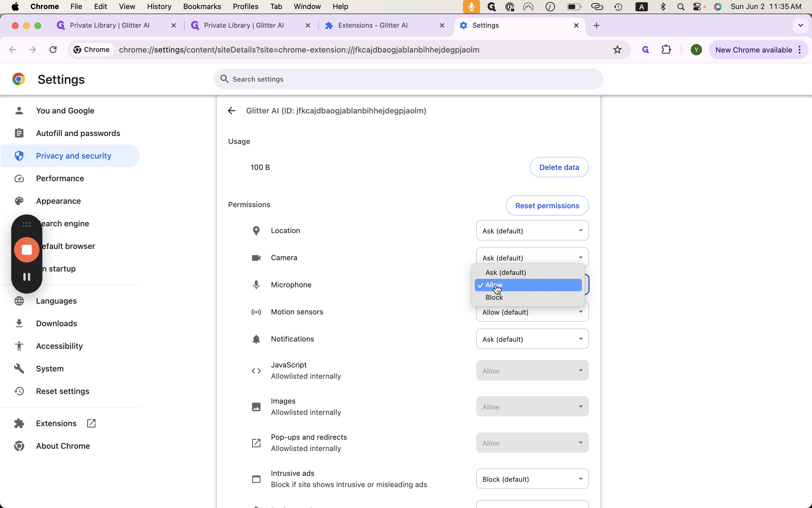812x508 pixels.
Task: Open Autofill and passwords settings
Action: pos(70,133)
